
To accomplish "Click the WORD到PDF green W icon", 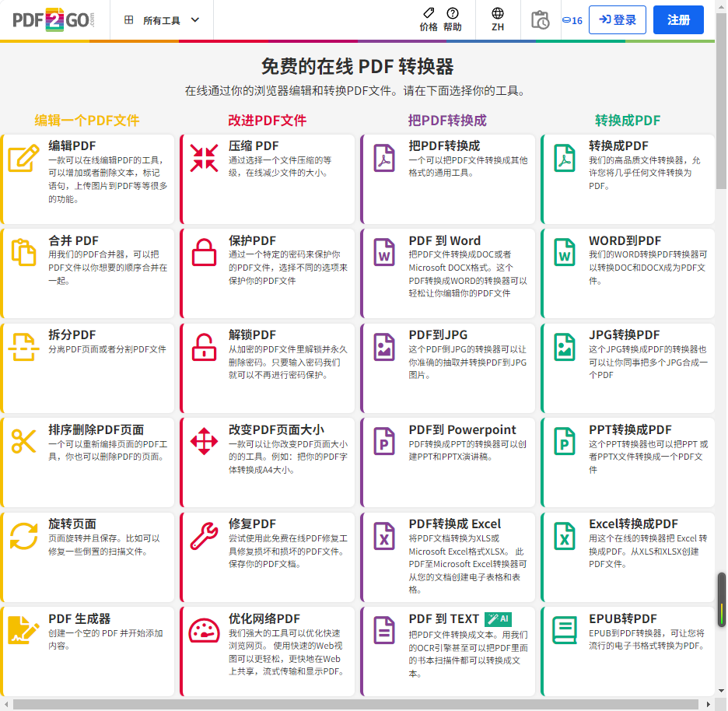I will [x=565, y=252].
